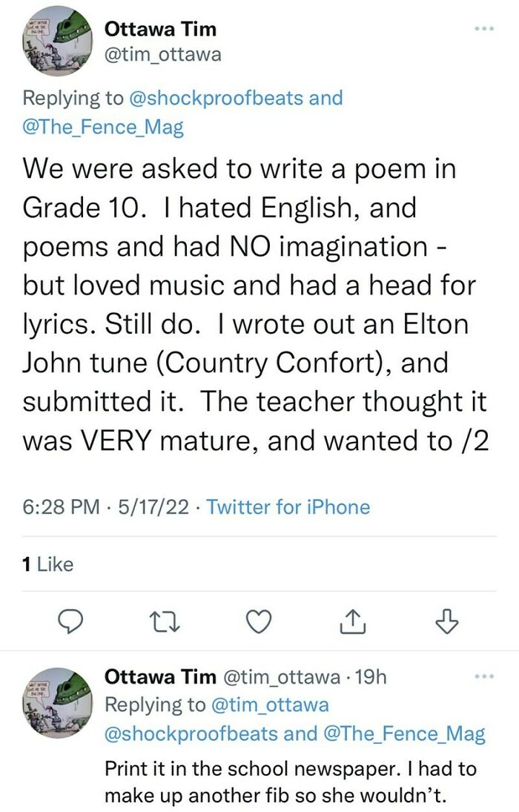
Task: Click the Twitter for iPhone source link
Action: [x=288, y=507]
